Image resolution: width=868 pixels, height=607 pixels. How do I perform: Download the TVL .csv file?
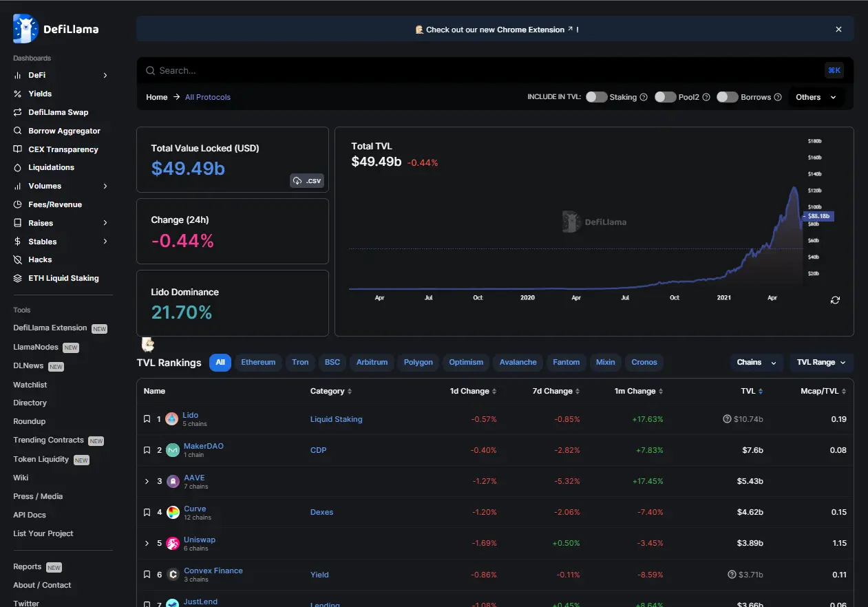point(307,181)
